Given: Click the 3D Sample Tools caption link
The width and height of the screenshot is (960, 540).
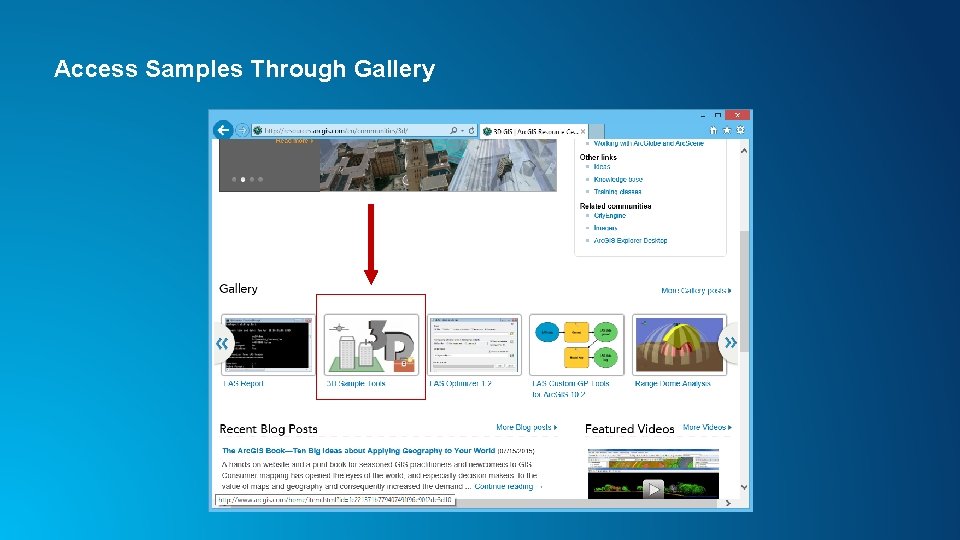Looking at the screenshot, I should tap(356, 384).
